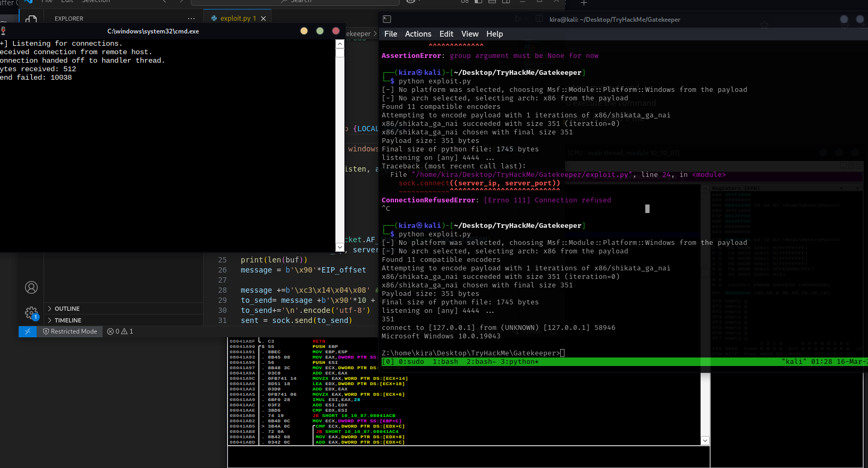Screen dimensions: 868x468
Task: Click cmd.exe scrollbar up arrow
Action: pyautogui.click(x=340, y=45)
